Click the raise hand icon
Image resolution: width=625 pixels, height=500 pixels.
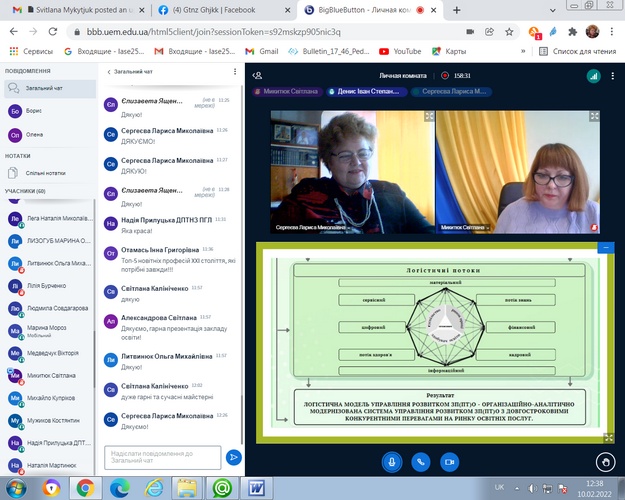coord(604,462)
